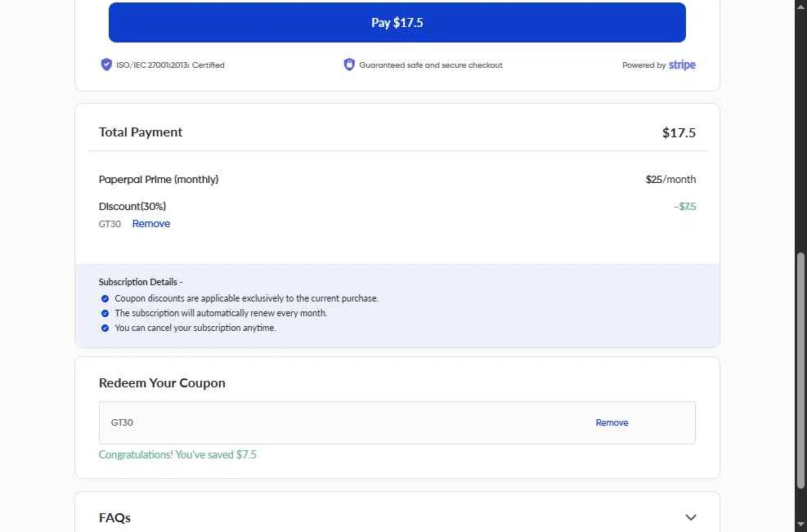
Task: Click 'ISO/IEC 27001:2013: Certified' text
Action: (170, 65)
